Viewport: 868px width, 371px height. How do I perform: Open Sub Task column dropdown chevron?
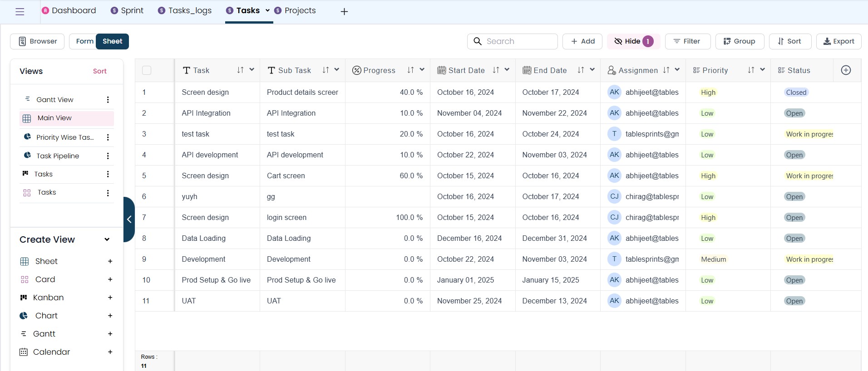click(337, 70)
